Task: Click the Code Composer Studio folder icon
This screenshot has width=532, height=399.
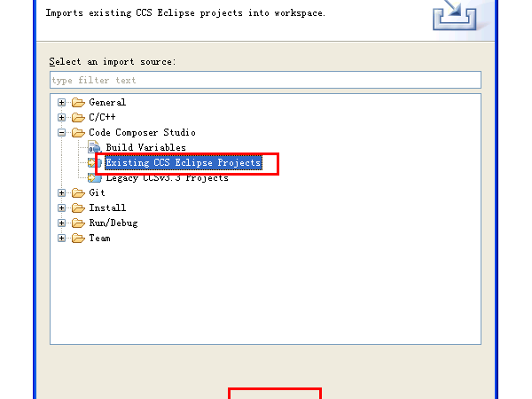Action: coord(78,132)
